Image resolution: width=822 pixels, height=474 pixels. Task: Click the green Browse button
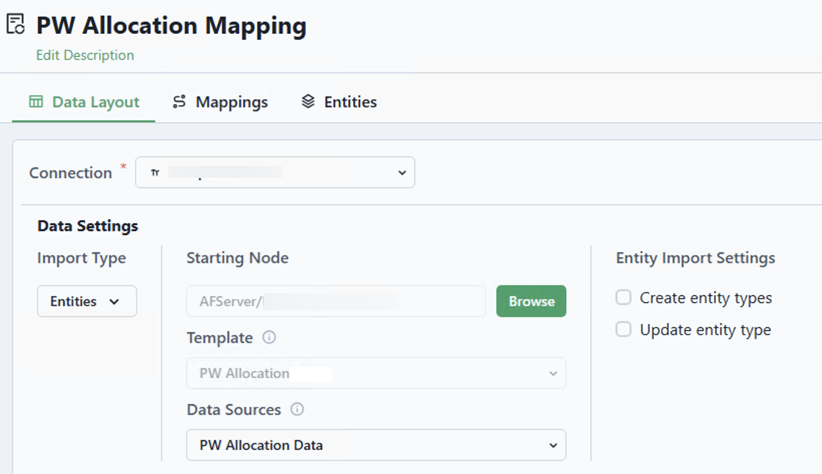tap(531, 301)
